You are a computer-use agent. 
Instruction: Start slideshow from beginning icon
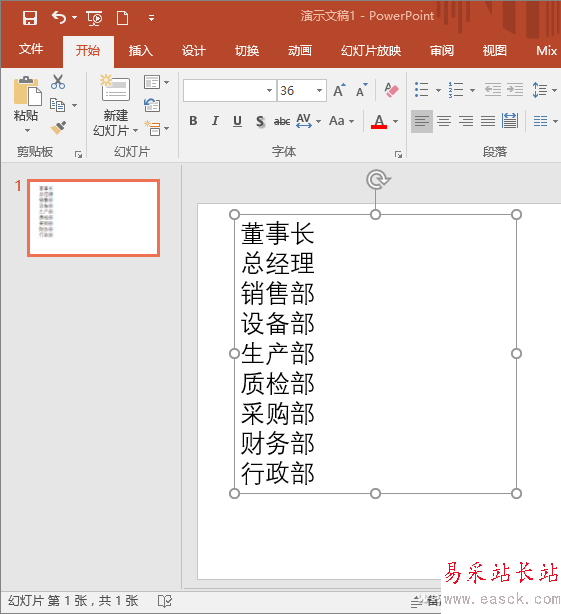pos(94,18)
